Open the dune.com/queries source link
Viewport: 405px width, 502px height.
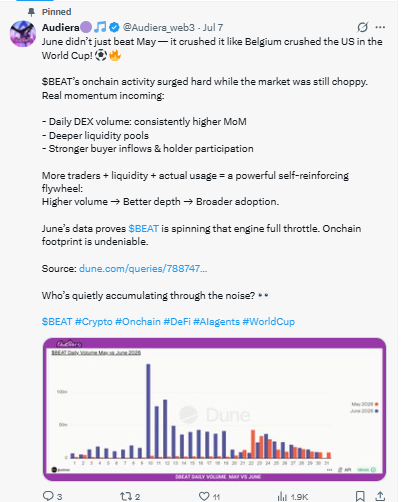(x=143, y=268)
